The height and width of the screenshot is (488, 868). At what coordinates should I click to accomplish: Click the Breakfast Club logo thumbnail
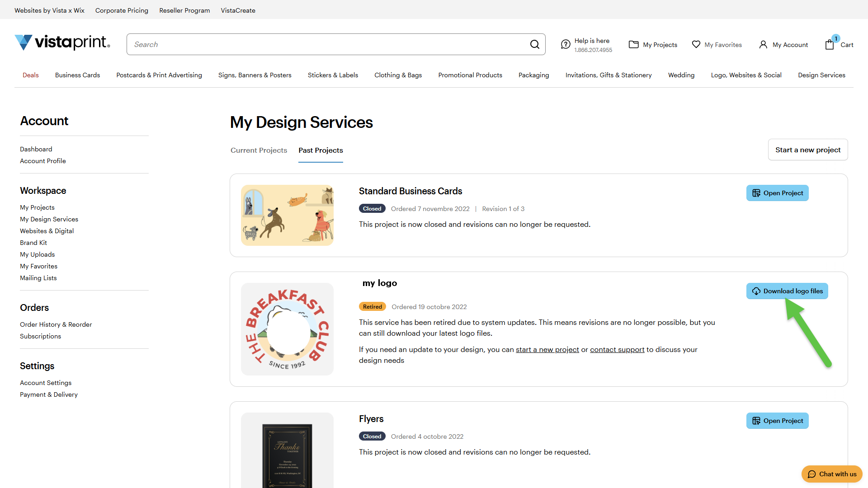click(287, 329)
